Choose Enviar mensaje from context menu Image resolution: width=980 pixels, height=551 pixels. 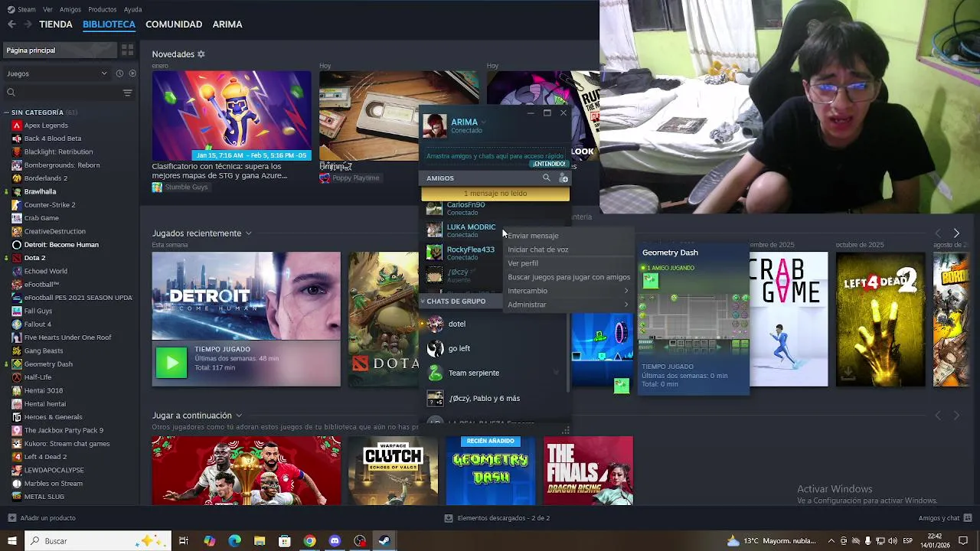pyautogui.click(x=567, y=236)
